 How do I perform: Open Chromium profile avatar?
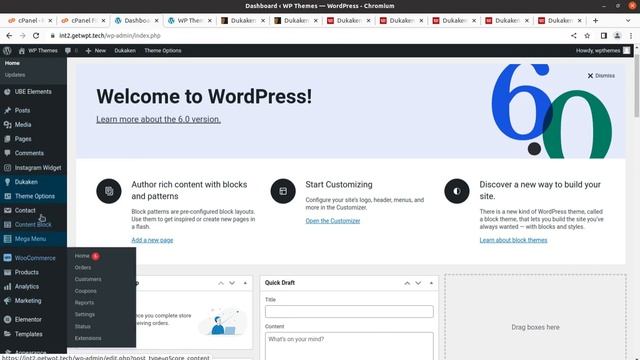pyautogui.click(x=617, y=36)
